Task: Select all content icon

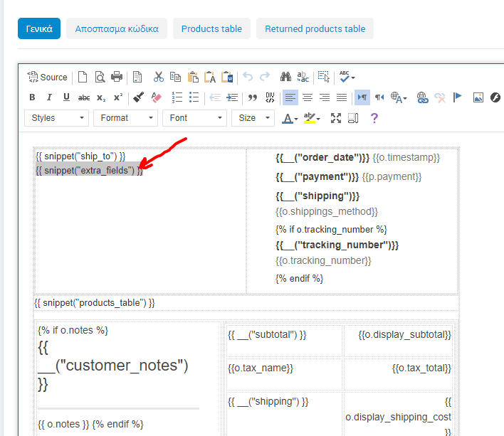Action: 324,78
